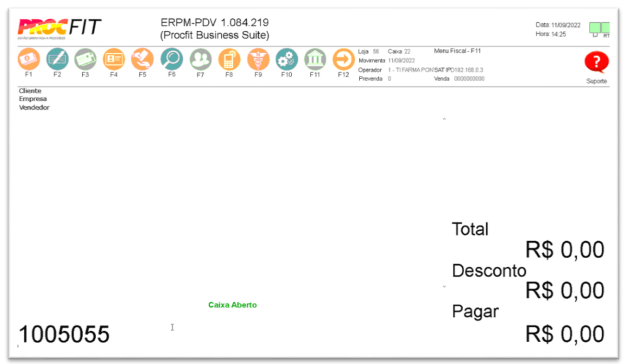
Task: Click the F11 bank building icon
Action: (315, 59)
